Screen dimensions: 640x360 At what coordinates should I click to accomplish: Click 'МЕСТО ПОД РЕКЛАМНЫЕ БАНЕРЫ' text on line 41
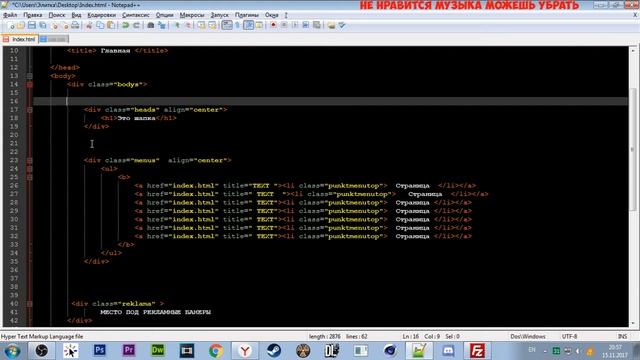[156, 312]
